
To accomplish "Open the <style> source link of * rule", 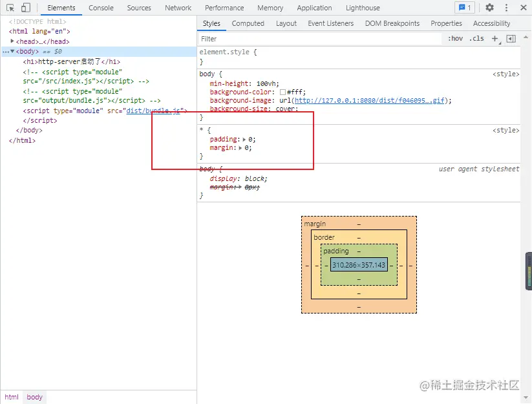I will 506,131.
